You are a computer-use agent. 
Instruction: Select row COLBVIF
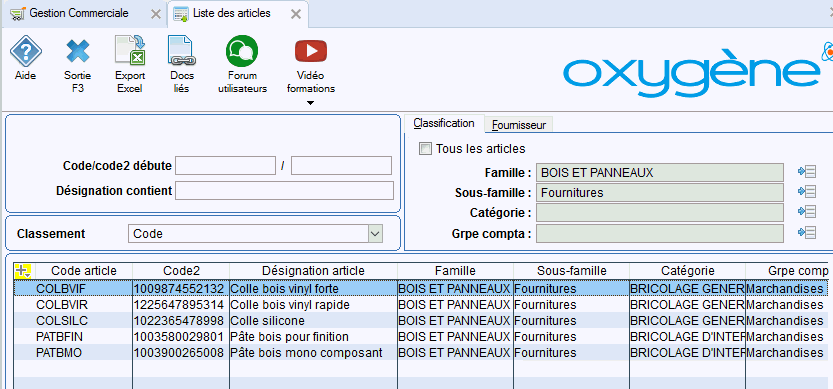click(x=421, y=289)
